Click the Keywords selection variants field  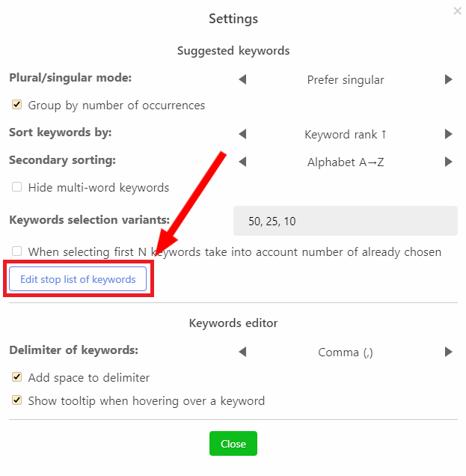346,221
